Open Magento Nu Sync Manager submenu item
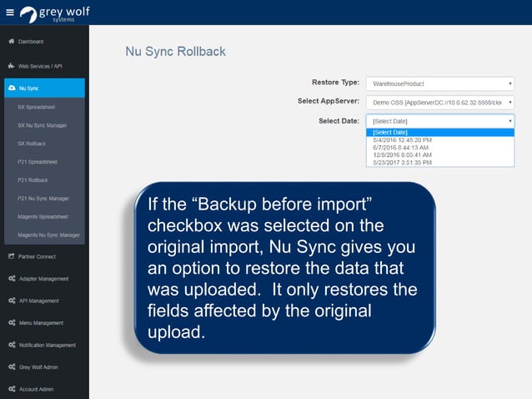Viewport: 532px width, 399px height. point(48,235)
